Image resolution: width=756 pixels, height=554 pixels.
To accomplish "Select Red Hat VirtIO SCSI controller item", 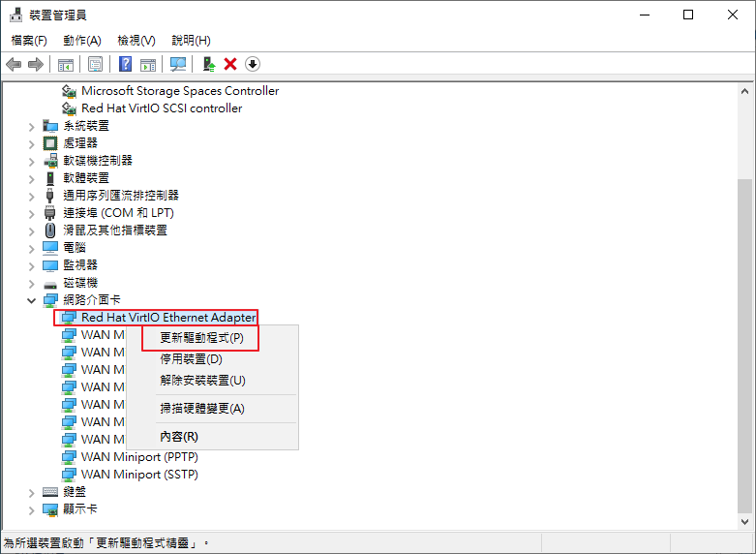I will (161, 108).
